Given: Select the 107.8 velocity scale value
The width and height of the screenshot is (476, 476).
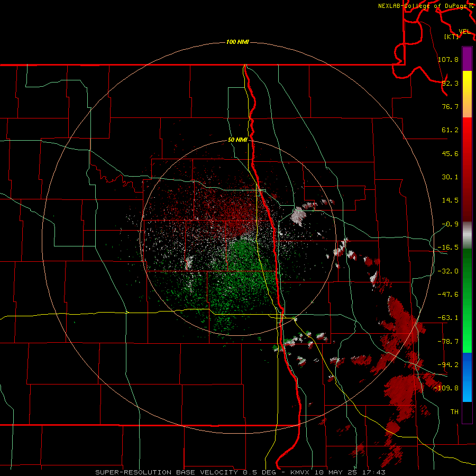Looking at the screenshot, I should tap(448, 59).
